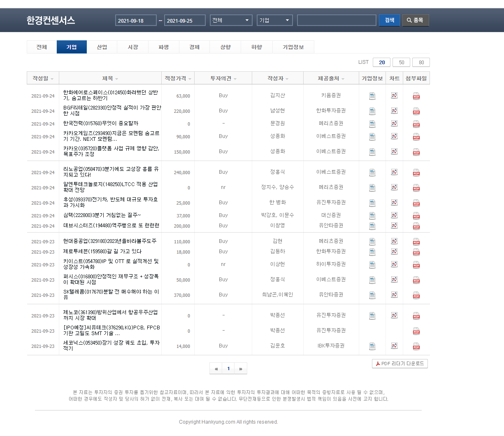Download PDF for 세코닉스 report
The width and height of the screenshot is (504, 436).
coord(416,346)
